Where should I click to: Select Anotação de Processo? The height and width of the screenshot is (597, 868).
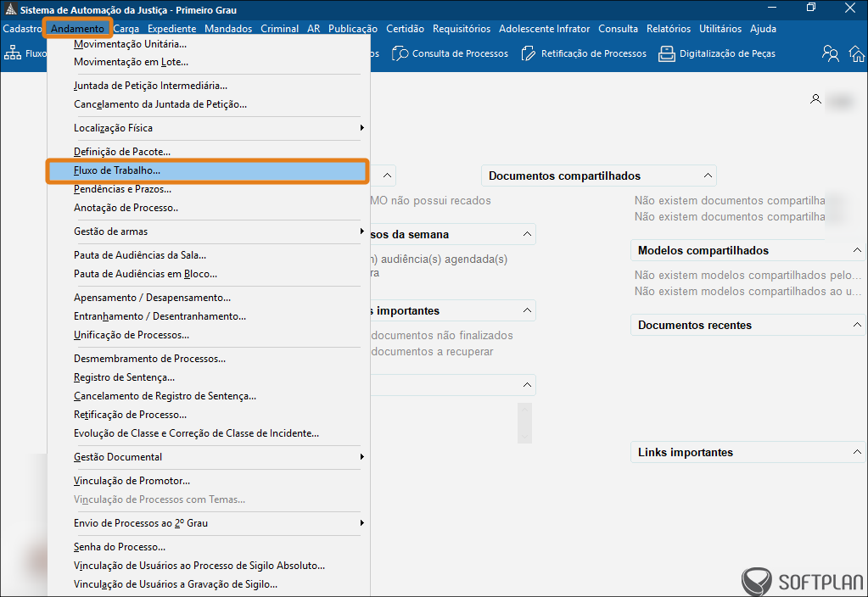point(208,208)
